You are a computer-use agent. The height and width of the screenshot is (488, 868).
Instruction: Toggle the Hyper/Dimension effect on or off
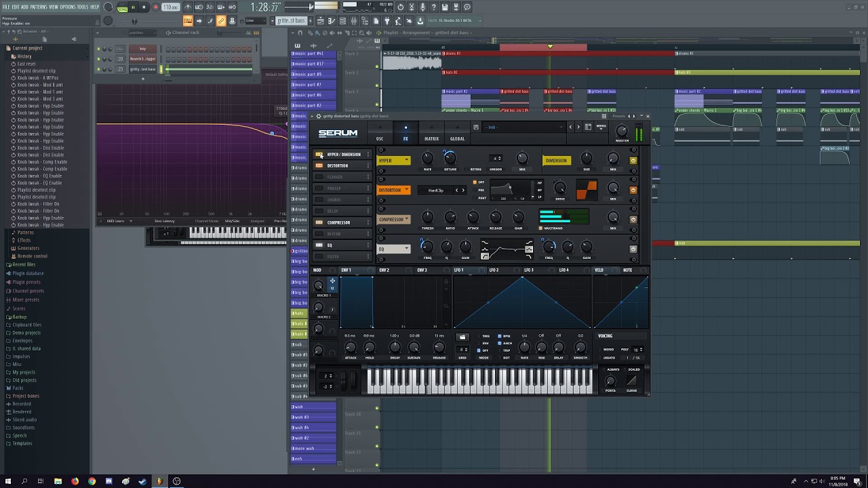pyautogui.click(x=319, y=155)
